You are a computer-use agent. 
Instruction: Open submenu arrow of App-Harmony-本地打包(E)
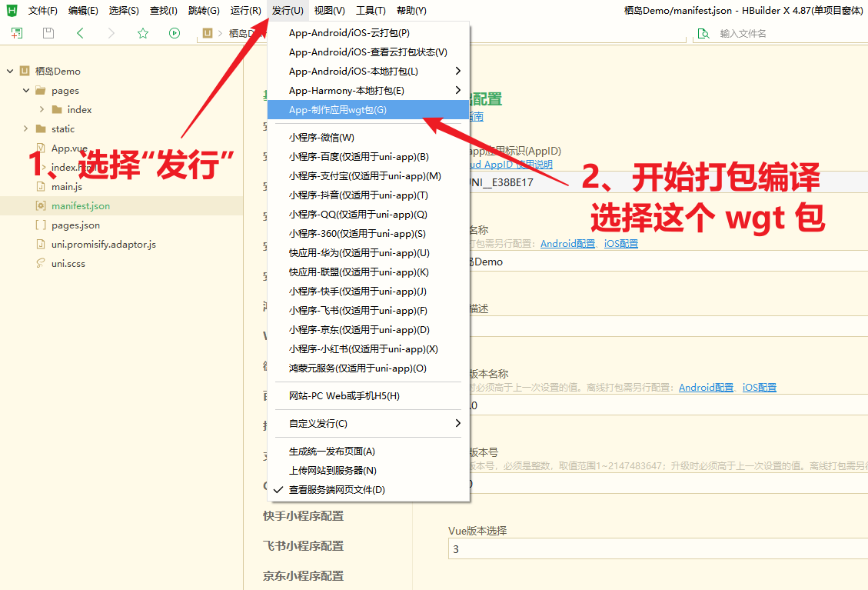click(x=457, y=90)
